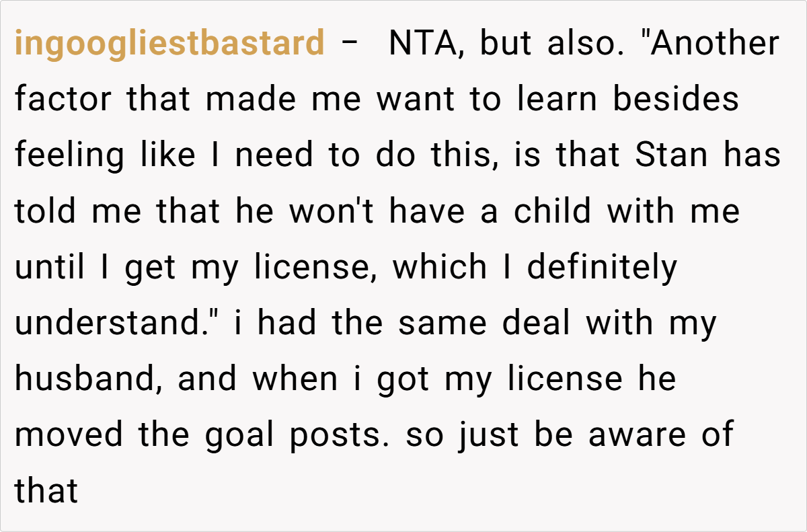
Task: Click the dash after the username
Action: click(350, 44)
